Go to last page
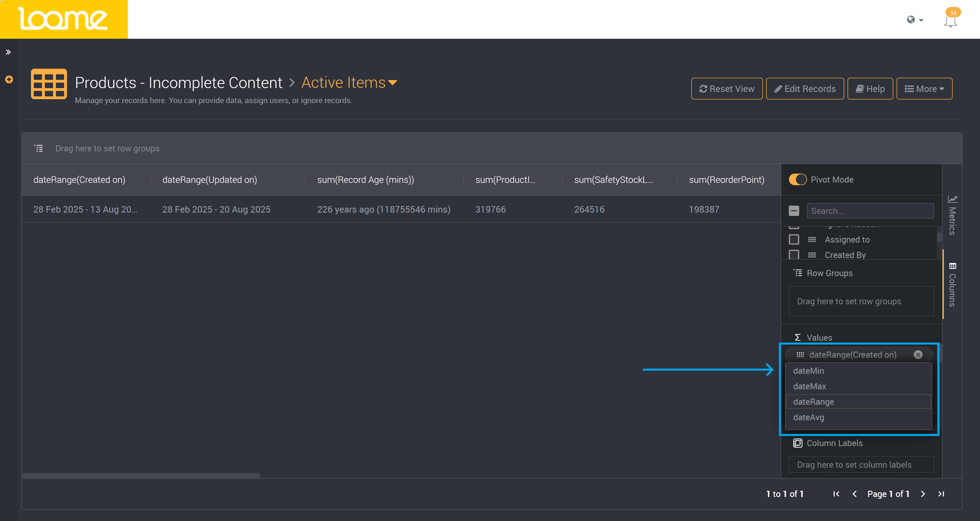This screenshot has height=521, width=980. 941,494
